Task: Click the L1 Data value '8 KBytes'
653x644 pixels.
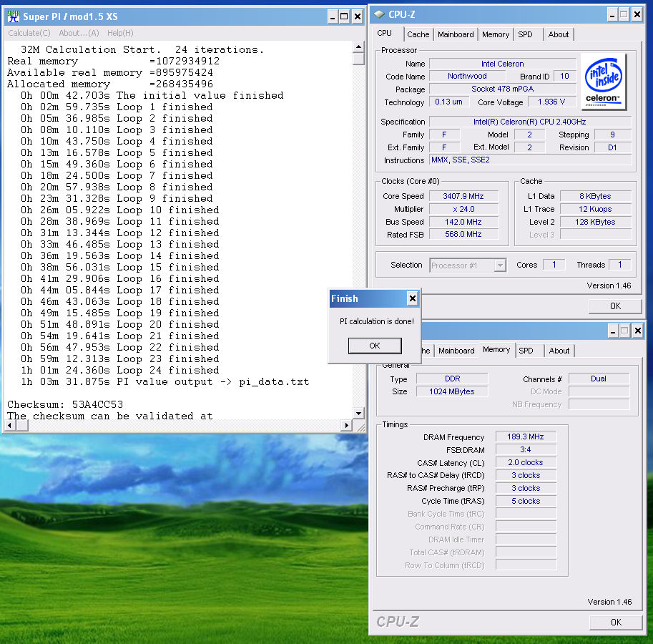Action: point(596,196)
